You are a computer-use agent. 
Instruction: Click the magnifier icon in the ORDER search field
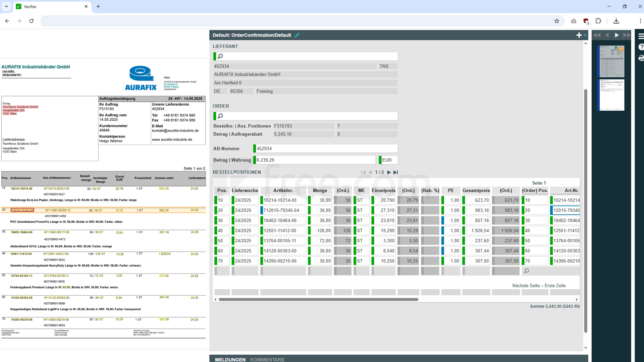pos(220,116)
